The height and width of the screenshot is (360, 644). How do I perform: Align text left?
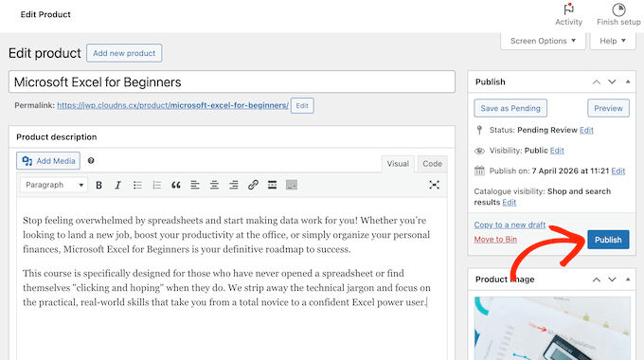195,185
